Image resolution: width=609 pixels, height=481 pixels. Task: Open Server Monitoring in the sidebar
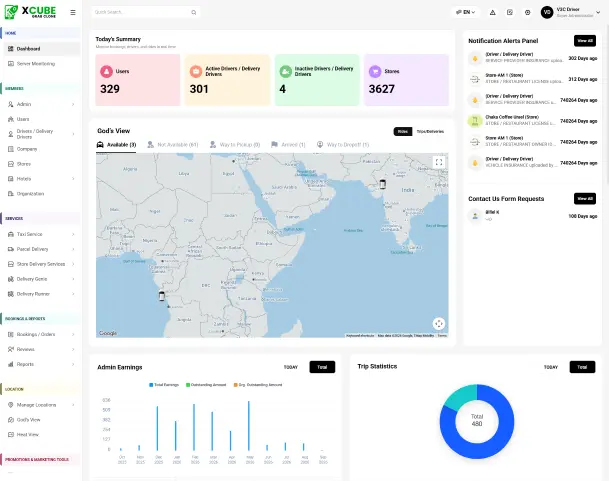(42, 64)
